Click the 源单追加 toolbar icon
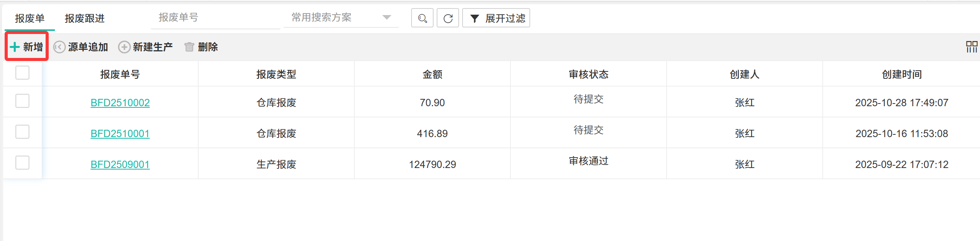 point(59,47)
